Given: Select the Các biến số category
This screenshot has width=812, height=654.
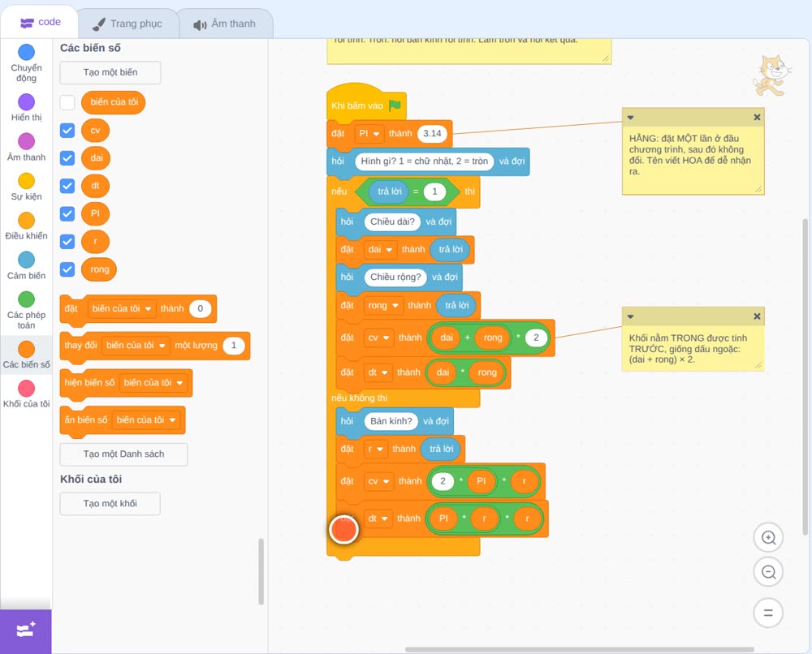Looking at the screenshot, I should pos(26,355).
